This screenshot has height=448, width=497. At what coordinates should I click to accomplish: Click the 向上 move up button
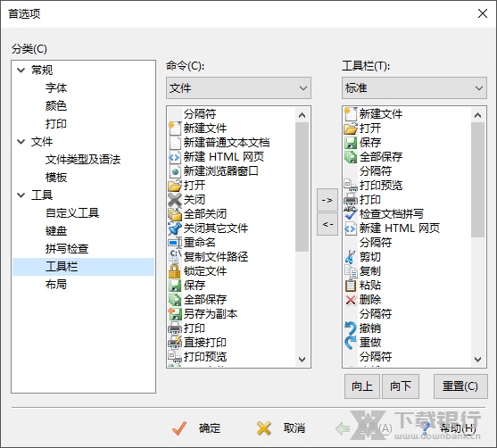pos(362,386)
